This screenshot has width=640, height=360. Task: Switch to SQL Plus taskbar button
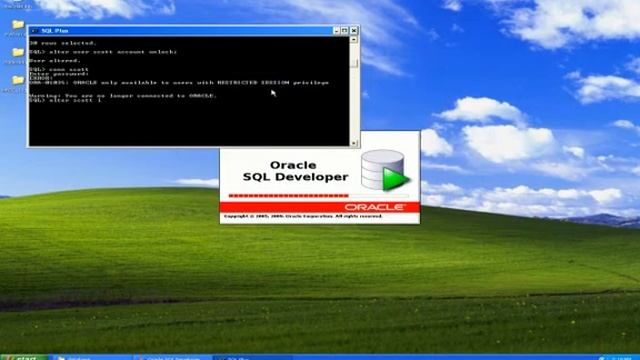point(252,357)
